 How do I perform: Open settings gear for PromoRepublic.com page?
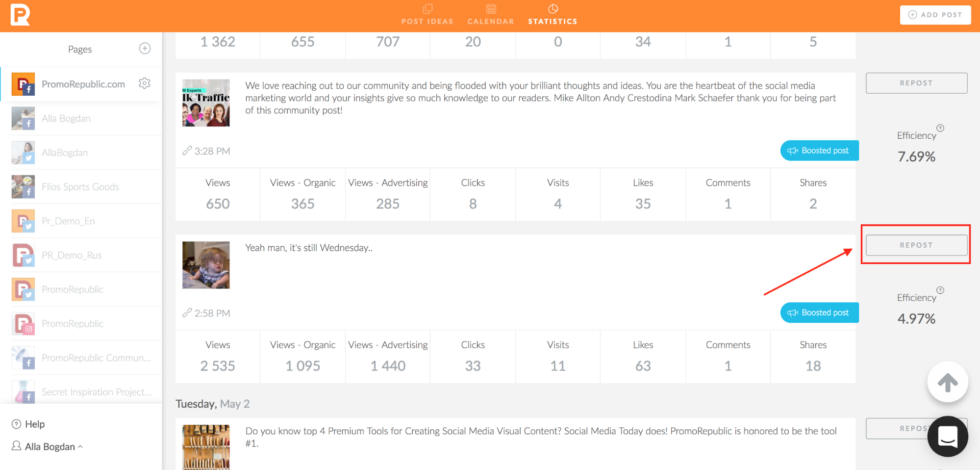point(144,83)
